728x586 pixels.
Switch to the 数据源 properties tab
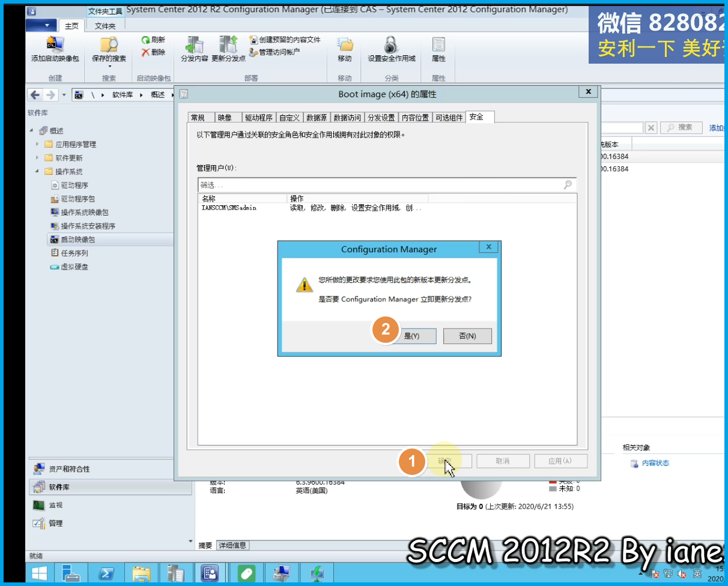tap(317, 118)
